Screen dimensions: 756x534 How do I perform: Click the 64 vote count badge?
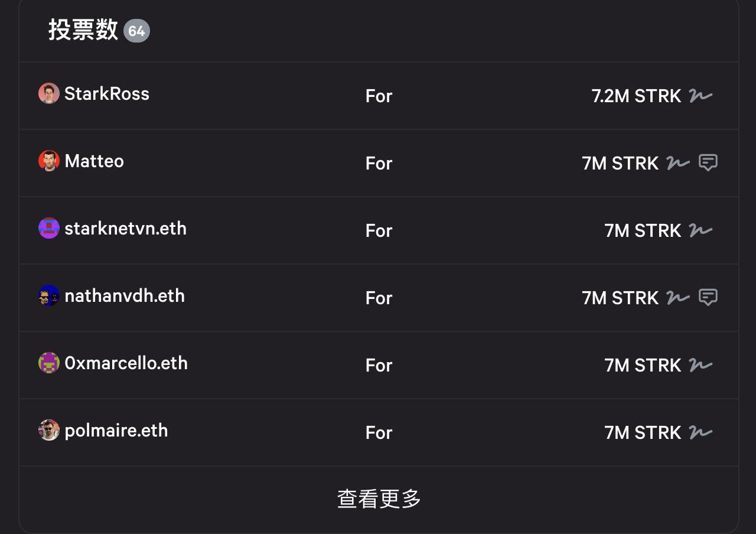point(136,31)
